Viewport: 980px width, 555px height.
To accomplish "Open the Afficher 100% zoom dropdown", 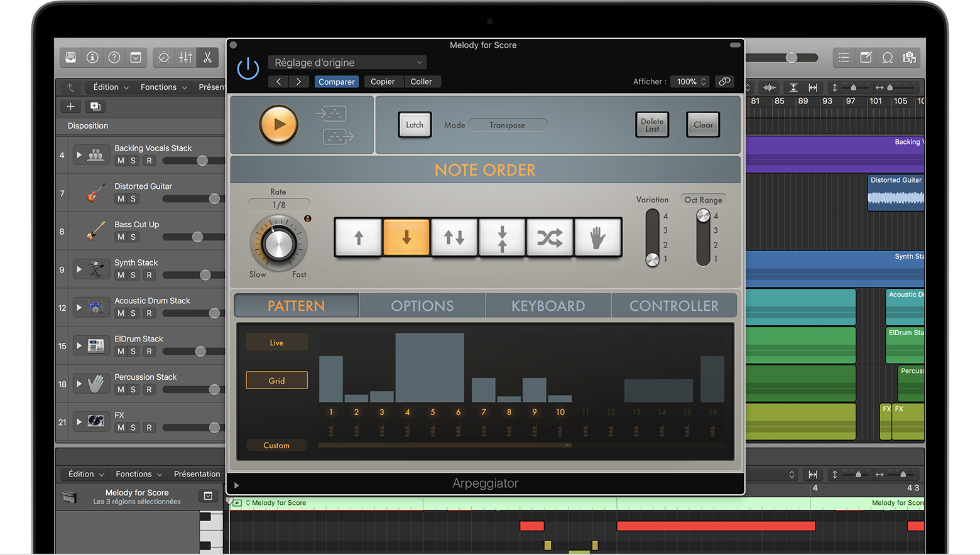I will click(x=691, y=82).
